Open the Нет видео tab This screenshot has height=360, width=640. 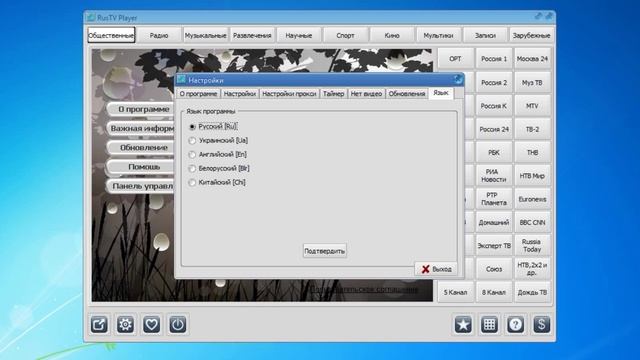[x=366, y=94]
